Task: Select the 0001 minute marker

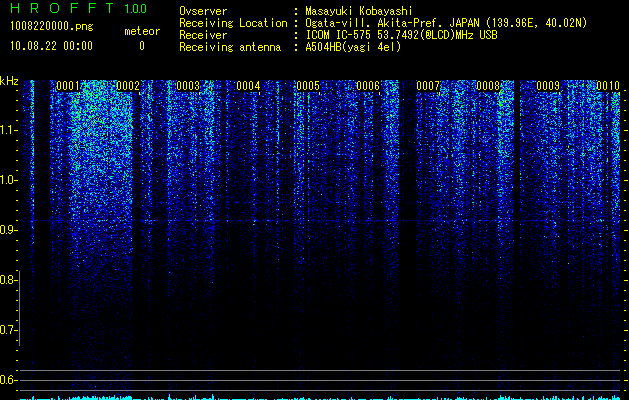Action: [x=68, y=86]
